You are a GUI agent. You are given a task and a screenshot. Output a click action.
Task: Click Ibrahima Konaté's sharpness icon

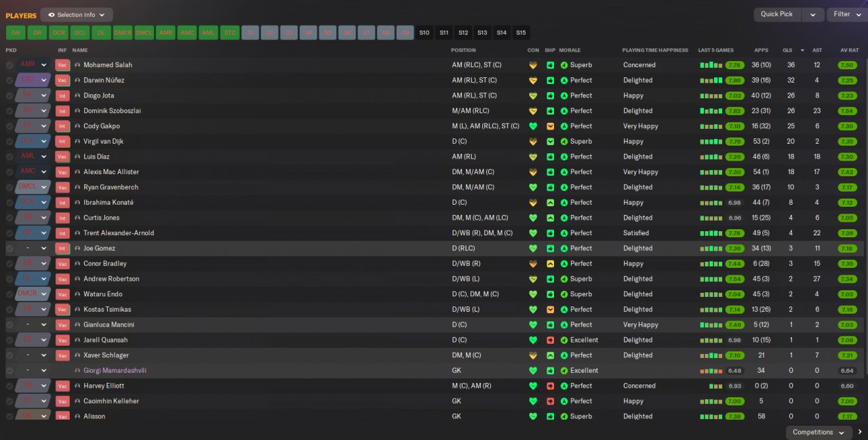tap(551, 203)
